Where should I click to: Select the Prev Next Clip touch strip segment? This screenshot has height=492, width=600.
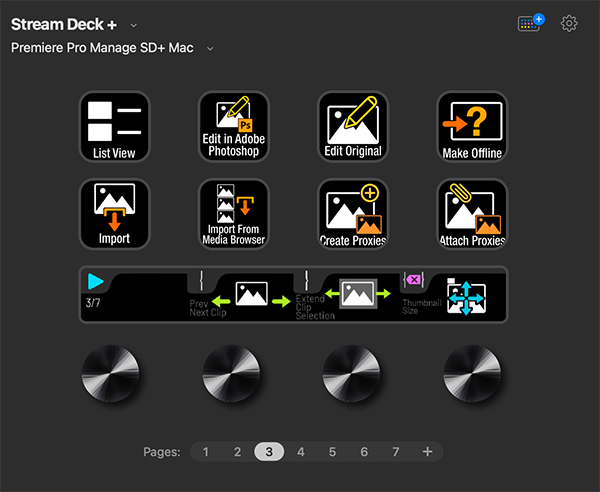pos(240,295)
